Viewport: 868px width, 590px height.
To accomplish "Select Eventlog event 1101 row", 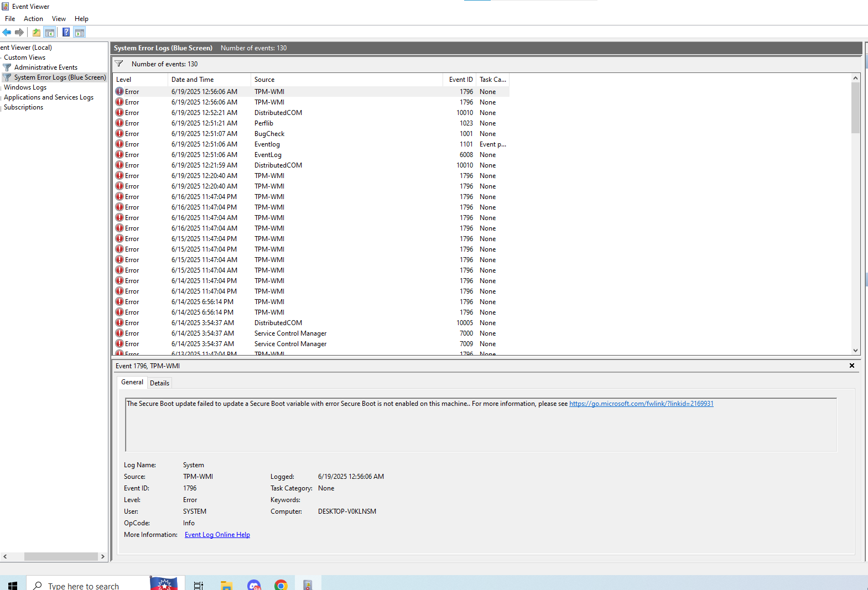I will (311, 144).
